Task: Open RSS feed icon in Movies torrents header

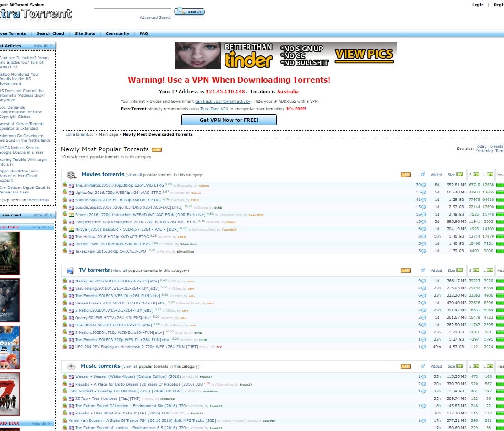Action: click(x=405, y=175)
